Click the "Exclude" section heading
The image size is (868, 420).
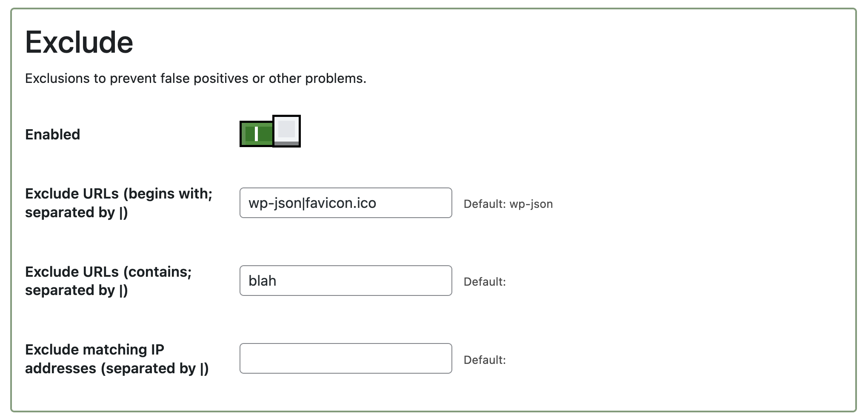click(79, 43)
